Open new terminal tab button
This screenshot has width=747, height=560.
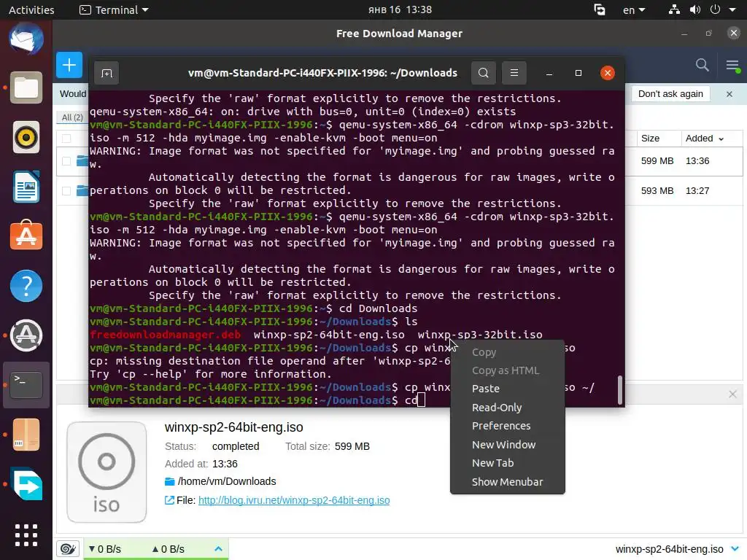coord(107,73)
